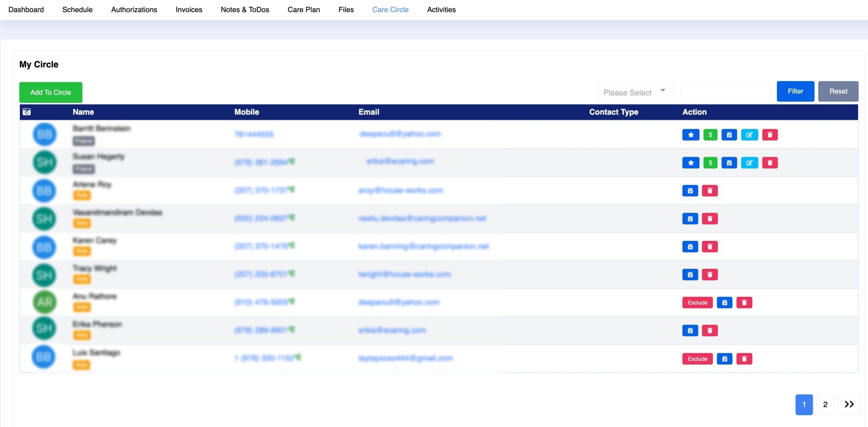The image size is (868, 427).
Task: Click Exclude for Anu Rathore
Action: pyautogui.click(x=698, y=302)
